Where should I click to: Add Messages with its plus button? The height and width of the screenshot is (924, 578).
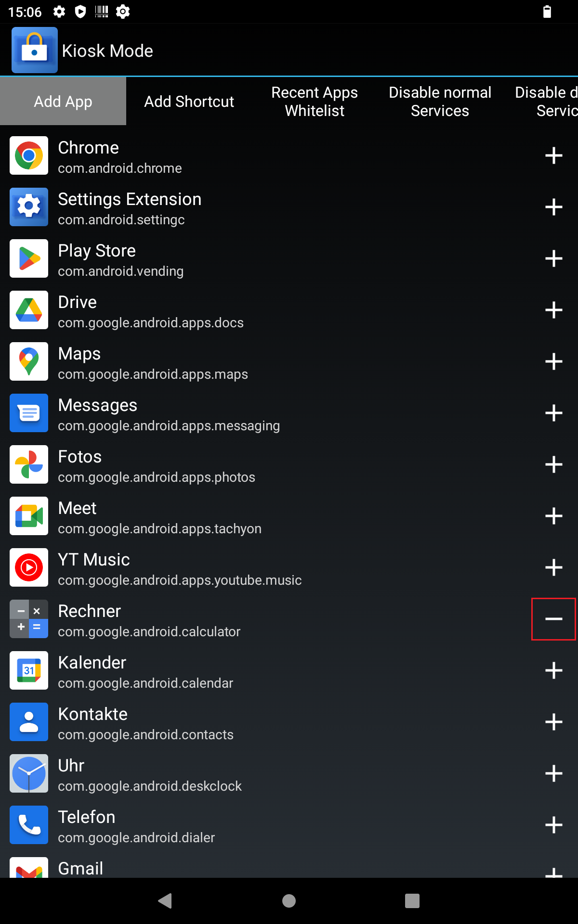(x=553, y=413)
